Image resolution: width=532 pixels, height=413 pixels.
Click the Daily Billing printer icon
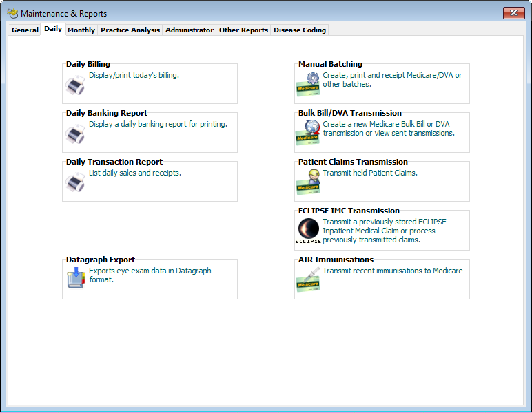click(75, 86)
